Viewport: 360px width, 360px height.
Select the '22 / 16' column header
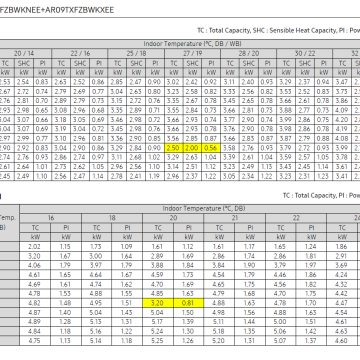point(80,53)
